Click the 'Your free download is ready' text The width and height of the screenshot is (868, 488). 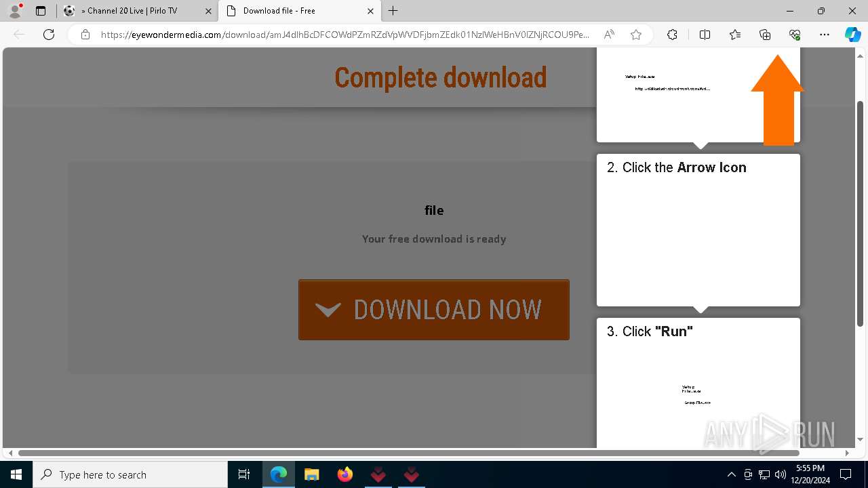point(434,239)
